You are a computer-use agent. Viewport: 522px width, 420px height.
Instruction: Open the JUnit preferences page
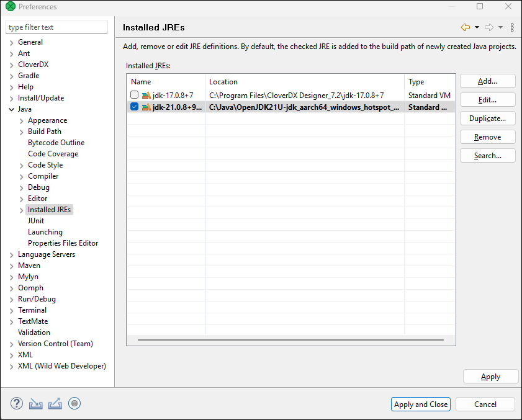coord(35,220)
